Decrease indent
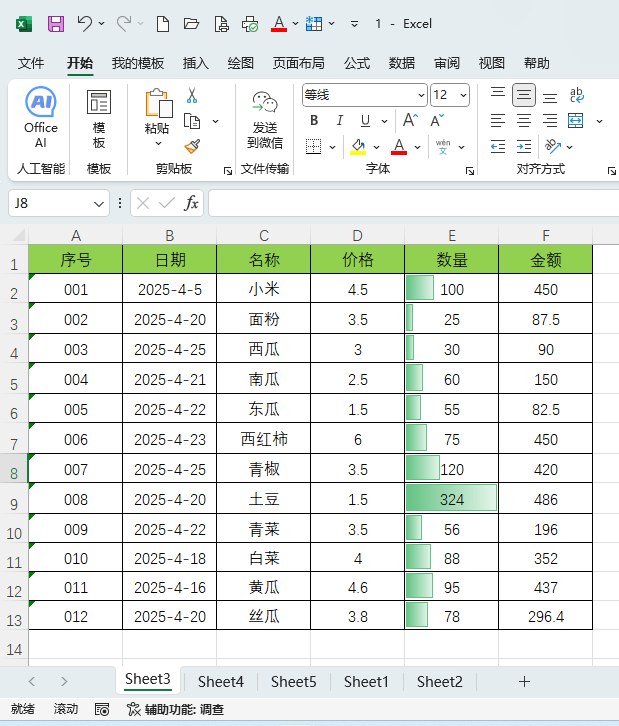Image resolution: width=619 pixels, height=726 pixels. coord(498,147)
